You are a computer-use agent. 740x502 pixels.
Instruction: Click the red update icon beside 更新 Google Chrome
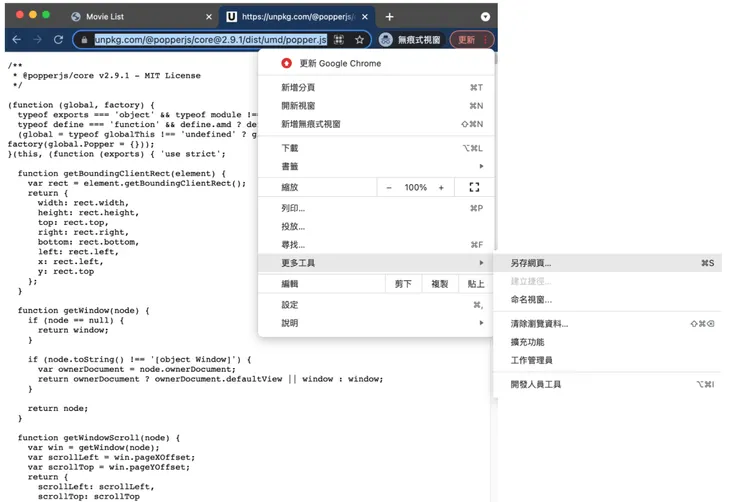point(286,63)
